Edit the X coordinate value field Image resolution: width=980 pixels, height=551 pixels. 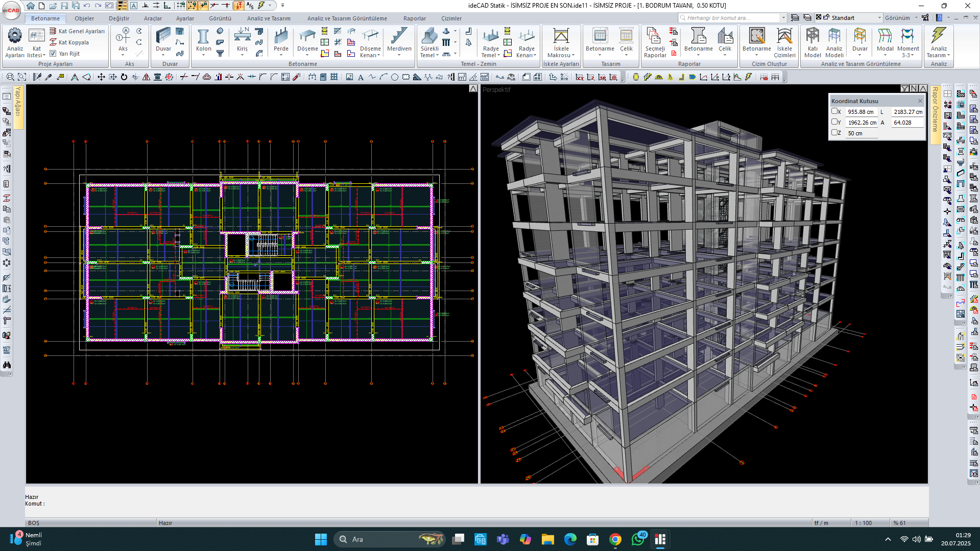pos(861,112)
